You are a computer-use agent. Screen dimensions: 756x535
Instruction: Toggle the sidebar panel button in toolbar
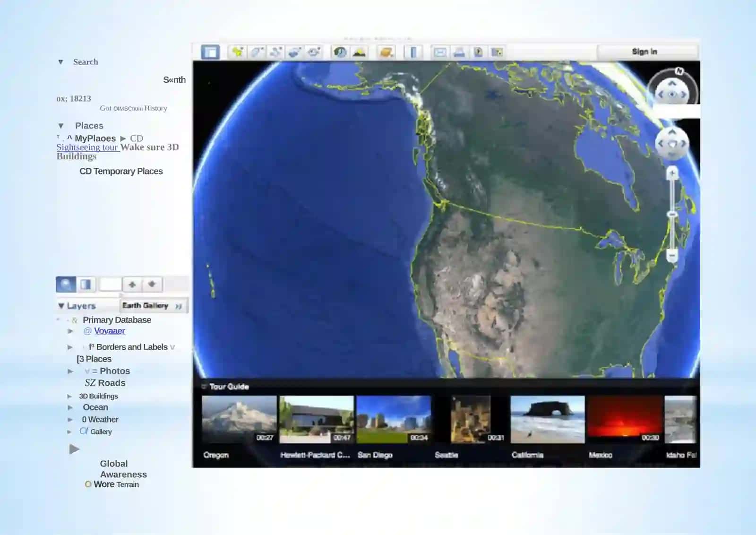tap(210, 52)
